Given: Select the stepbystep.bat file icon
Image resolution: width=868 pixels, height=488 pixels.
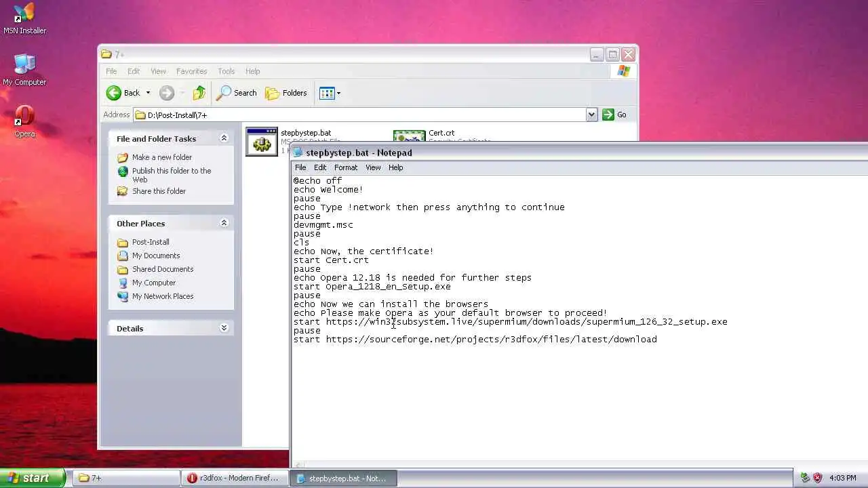Looking at the screenshot, I should point(262,142).
